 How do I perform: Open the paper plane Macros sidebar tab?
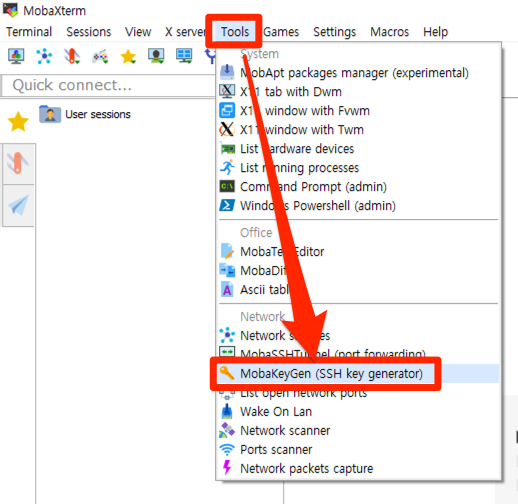(x=18, y=205)
